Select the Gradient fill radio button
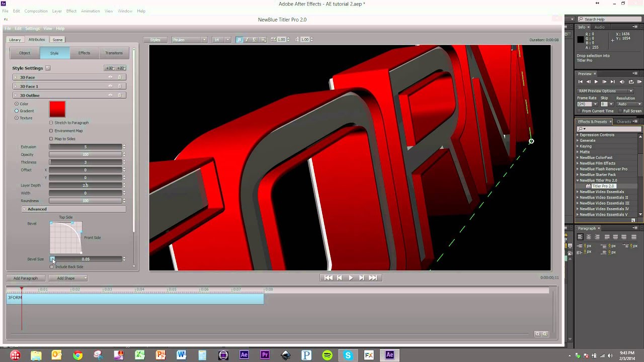This screenshot has width=644, height=362. [x=17, y=111]
